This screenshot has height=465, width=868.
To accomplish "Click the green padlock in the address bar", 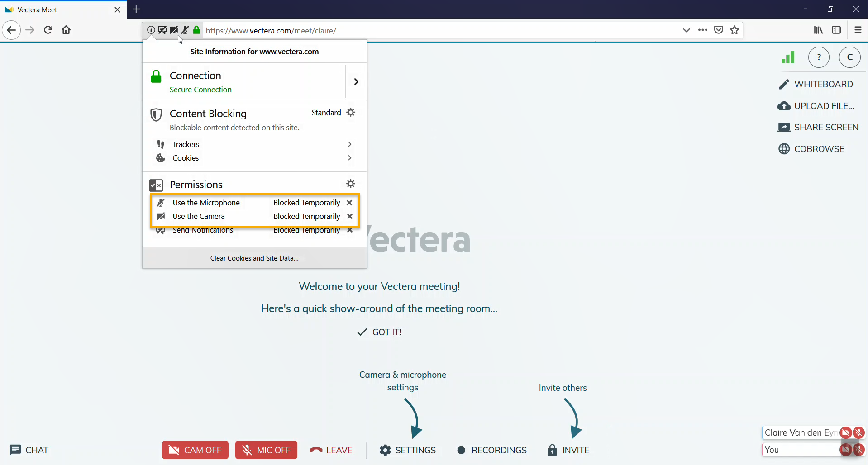I will [196, 30].
